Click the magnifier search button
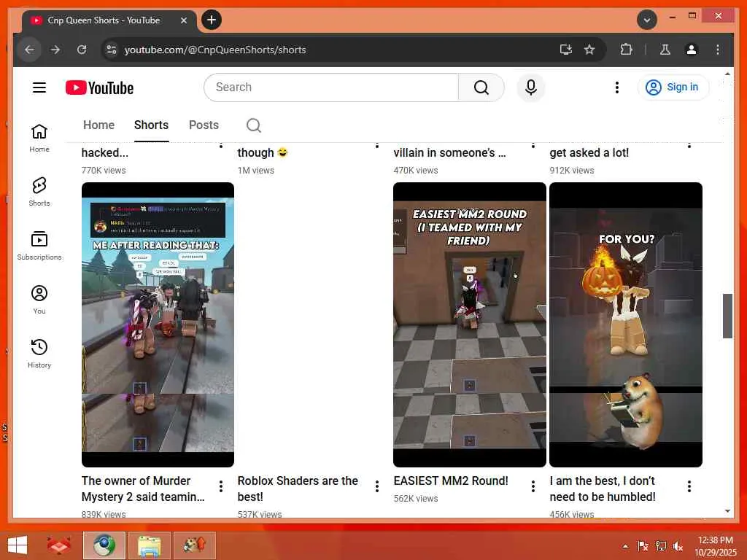This screenshot has width=747, height=560. [481, 87]
